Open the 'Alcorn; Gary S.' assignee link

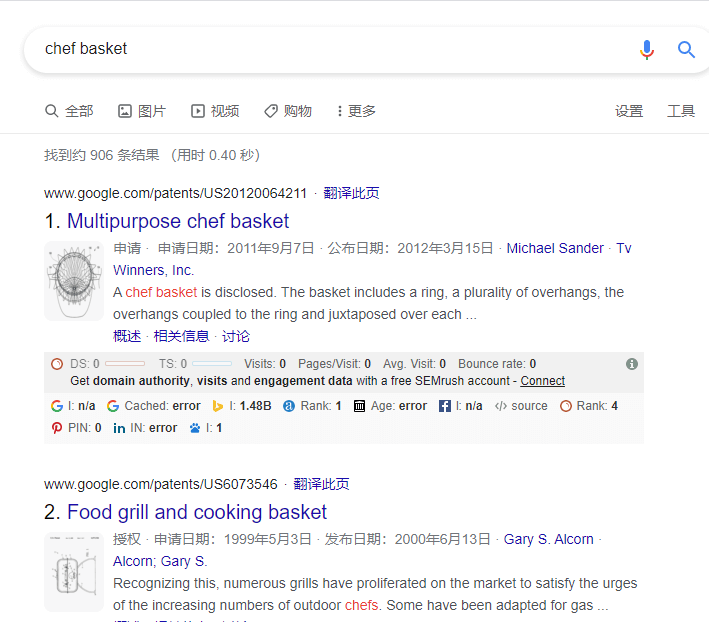(x=160, y=561)
